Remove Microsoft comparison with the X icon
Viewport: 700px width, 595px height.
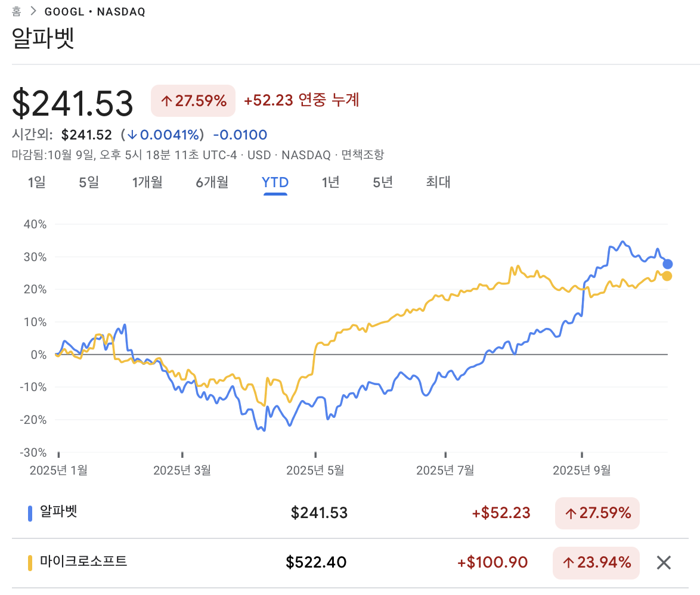664,562
